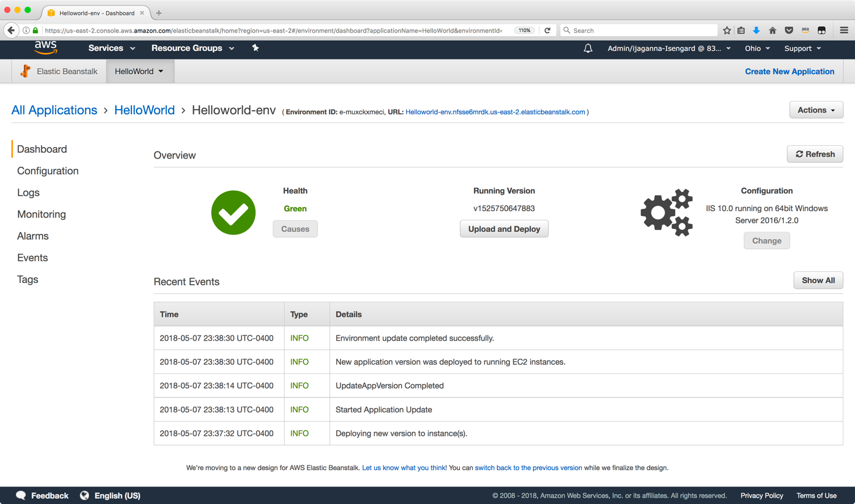
Task: Click the pin shortcut icon in AWS navbar
Action: [255, 48]
